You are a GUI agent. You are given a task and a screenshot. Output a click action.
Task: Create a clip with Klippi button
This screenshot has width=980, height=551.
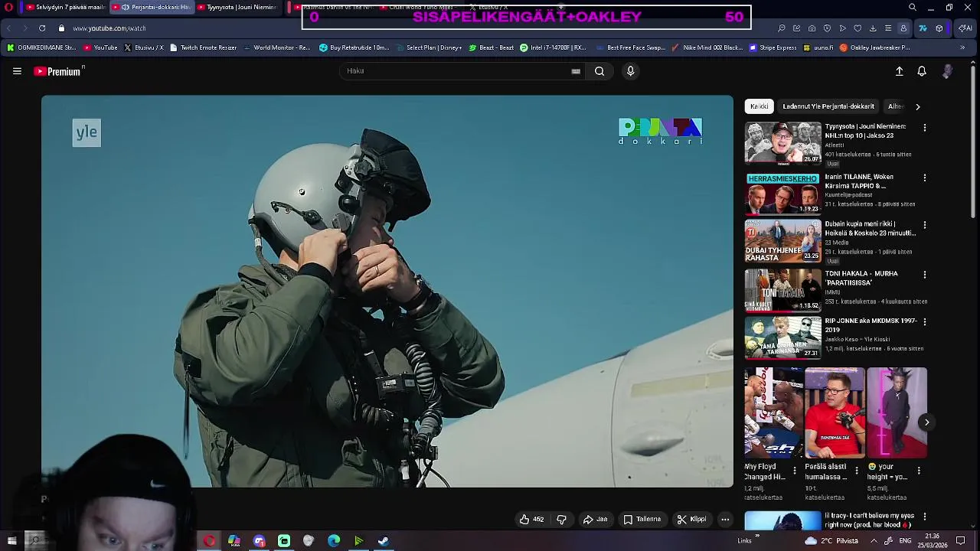[691, 519]
